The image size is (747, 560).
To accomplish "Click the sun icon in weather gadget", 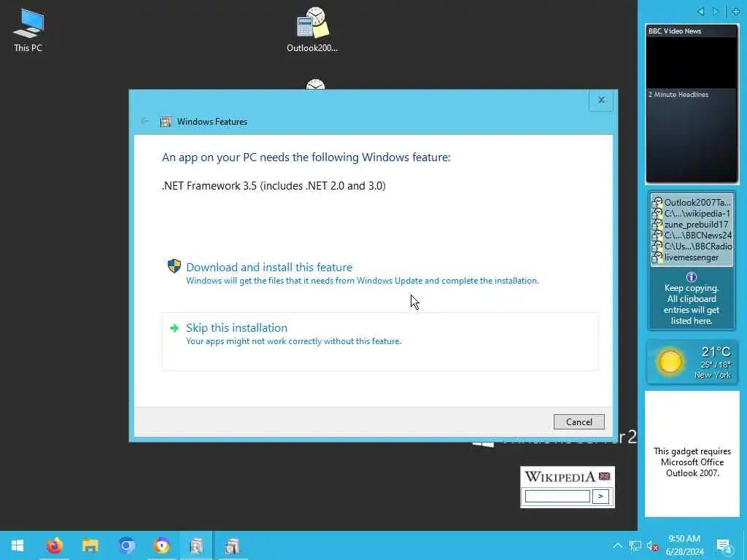I will click(670, 362).
